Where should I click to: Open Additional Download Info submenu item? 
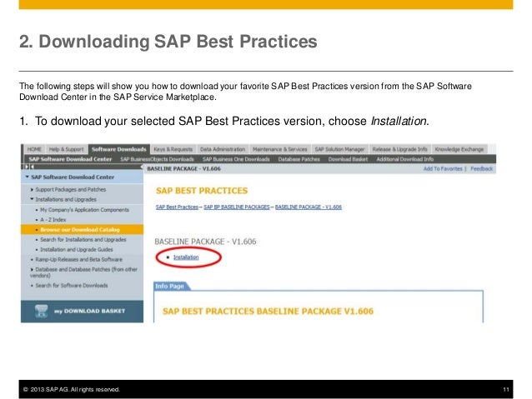[405, 159]
